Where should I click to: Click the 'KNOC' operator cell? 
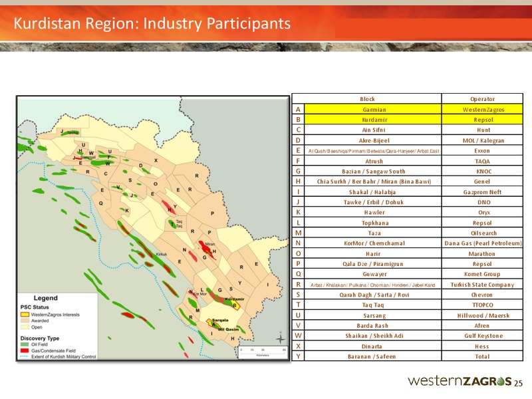pos(482,171)
